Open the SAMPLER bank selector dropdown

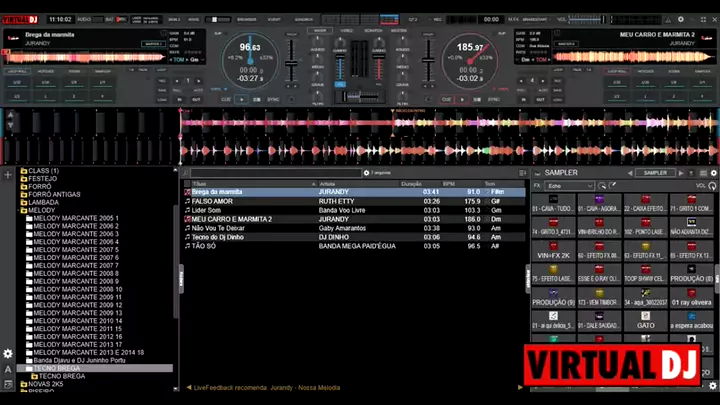click(x=655, y=173)
